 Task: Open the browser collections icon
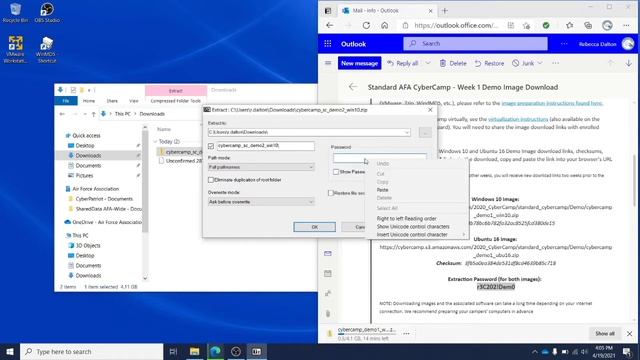pos(588,25)
